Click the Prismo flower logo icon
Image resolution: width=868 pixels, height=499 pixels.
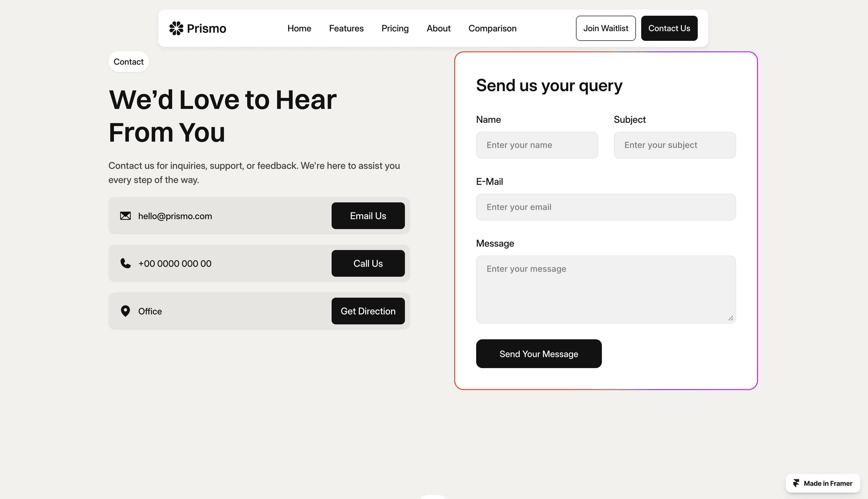(176, 28)
